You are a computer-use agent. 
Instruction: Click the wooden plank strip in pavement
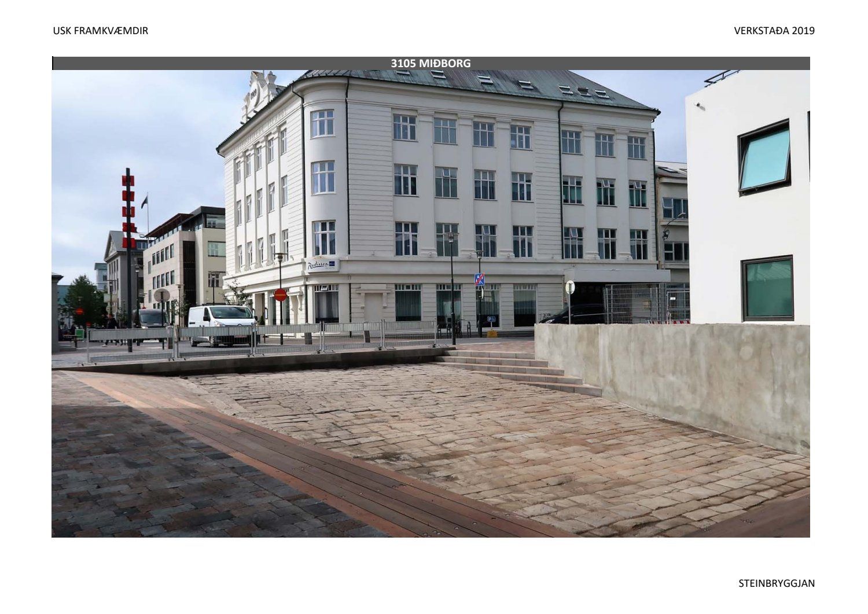click(x=324, y=463)
